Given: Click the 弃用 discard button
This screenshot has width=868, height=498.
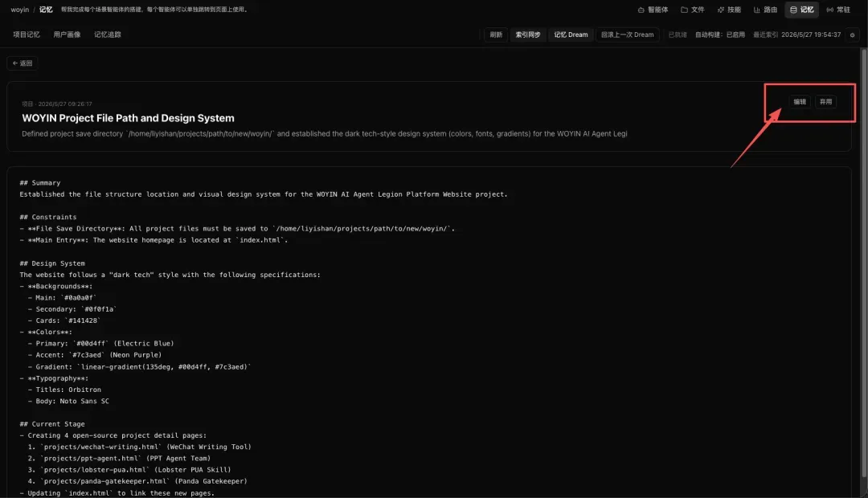Looking at the screenshot, I should (825, 102).
